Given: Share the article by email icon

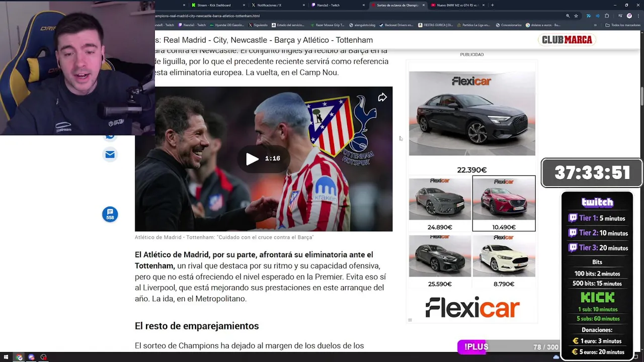Looking at the screenshot, I should pyautogui.click(x=110, y=154).
